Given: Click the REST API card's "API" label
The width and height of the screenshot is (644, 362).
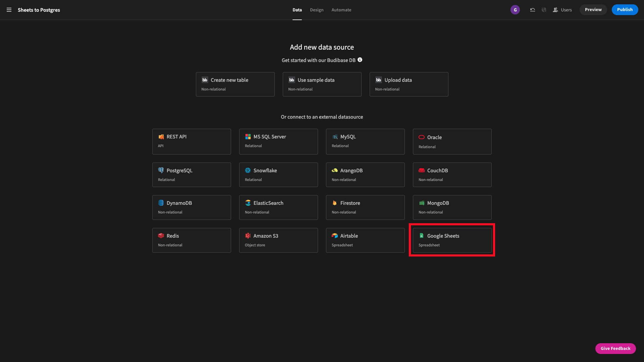Looking at the screenshot, I should 161,146.
